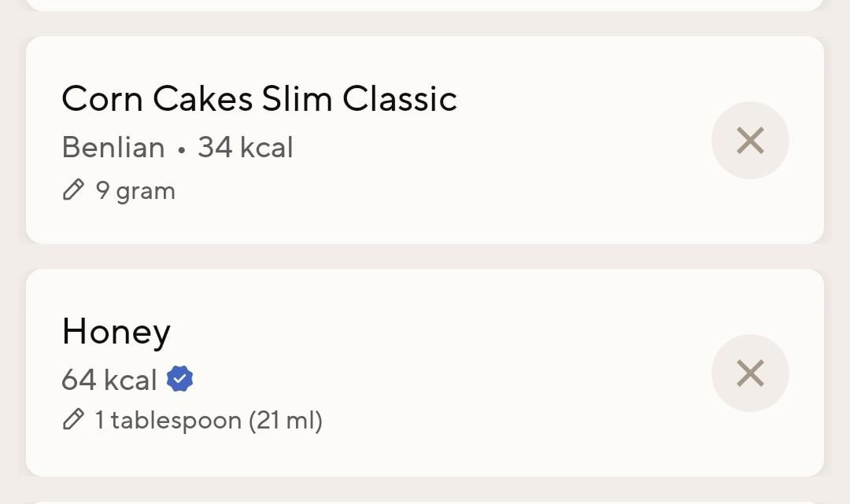Click the (21 ml) text in Honey serving
The image size is (850, 504).
coord(286,421)
